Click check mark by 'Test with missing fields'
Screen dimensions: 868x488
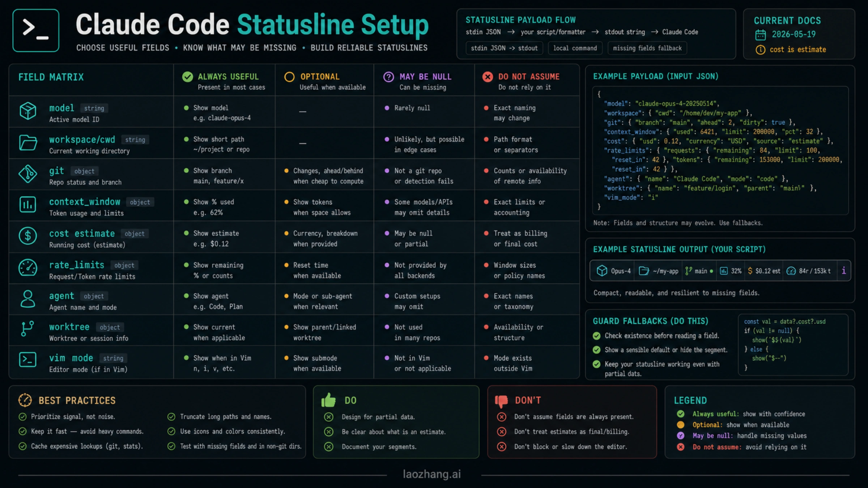171,446
